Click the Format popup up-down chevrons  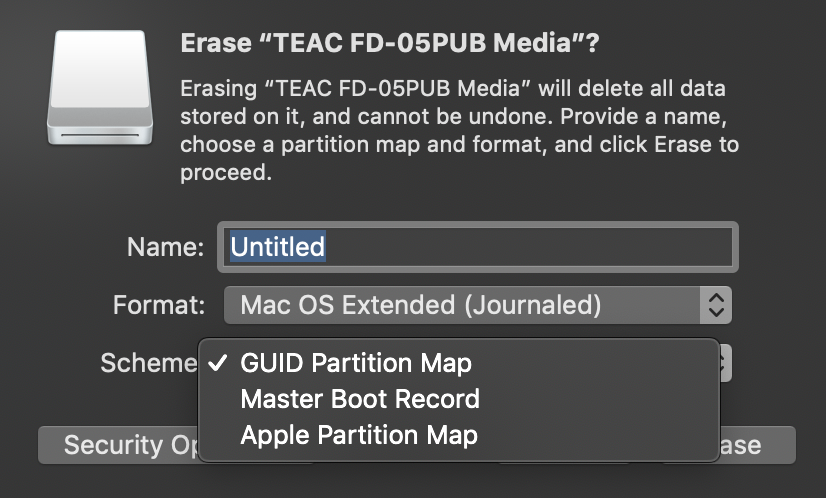point(716,305)
